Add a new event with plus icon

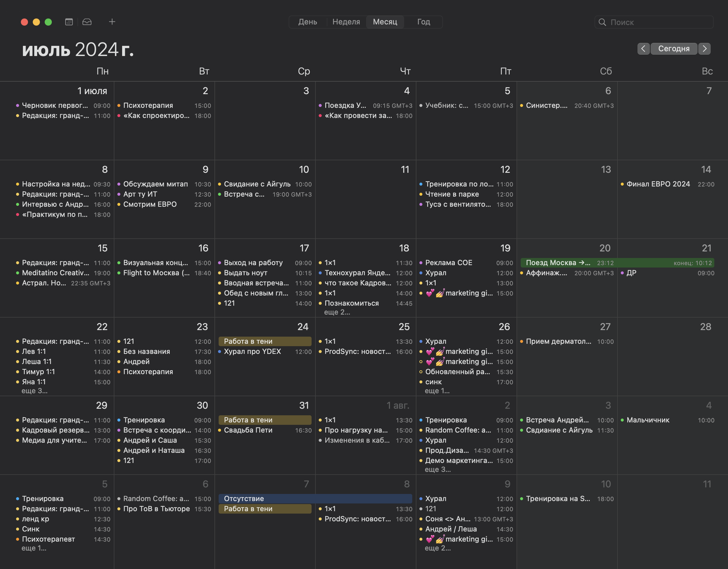112,22
